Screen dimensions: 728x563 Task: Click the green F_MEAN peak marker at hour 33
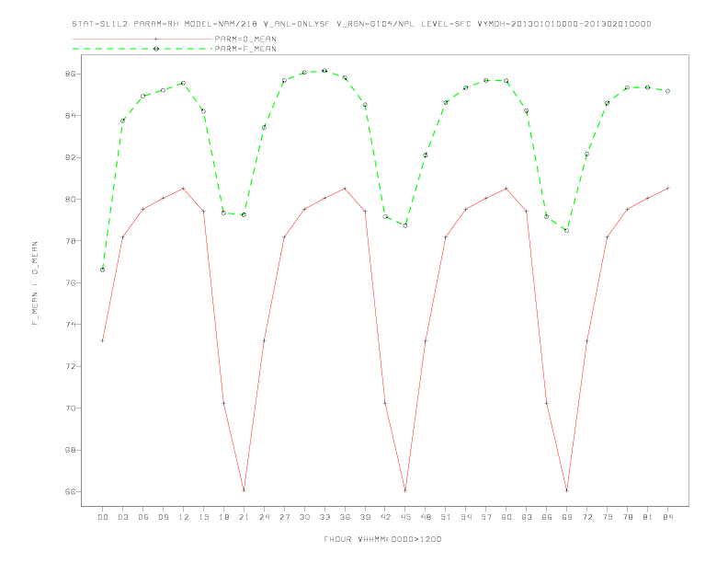pos(324,71)
